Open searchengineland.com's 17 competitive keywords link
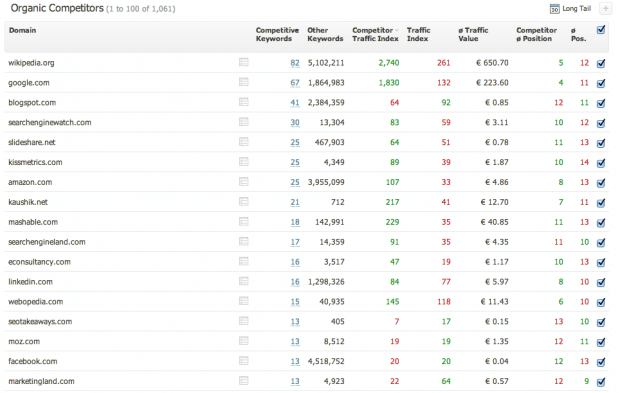The image size is (620, 393). tap(295, 242)
